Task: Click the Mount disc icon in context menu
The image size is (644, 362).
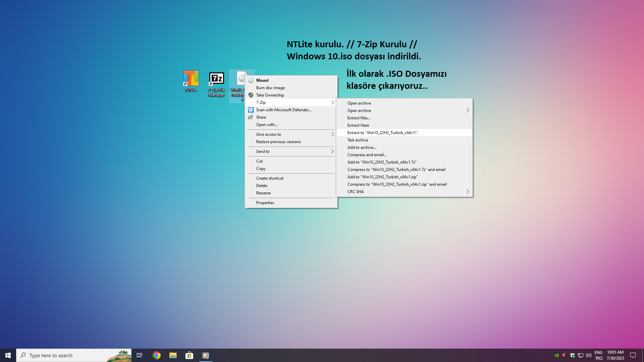Action: [x=251, y=80]
